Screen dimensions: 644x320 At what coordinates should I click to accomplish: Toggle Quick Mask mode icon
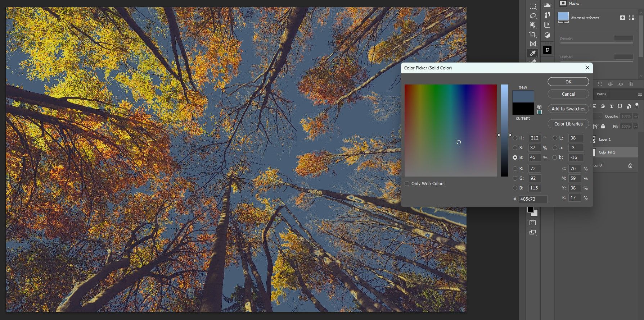533,223
